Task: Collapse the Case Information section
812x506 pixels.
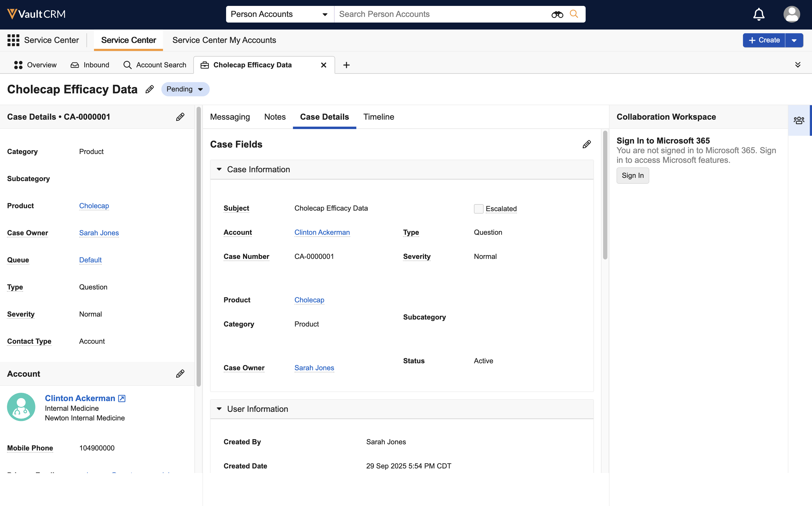Action: click(219, 169)
